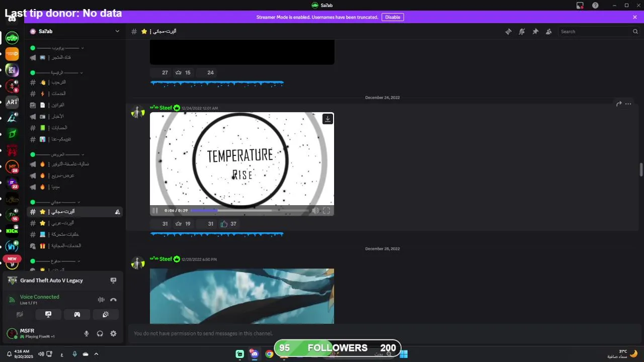Click the crown reaction showing 19
Viewport: 644px width, 362px height.
click(183, 224)
